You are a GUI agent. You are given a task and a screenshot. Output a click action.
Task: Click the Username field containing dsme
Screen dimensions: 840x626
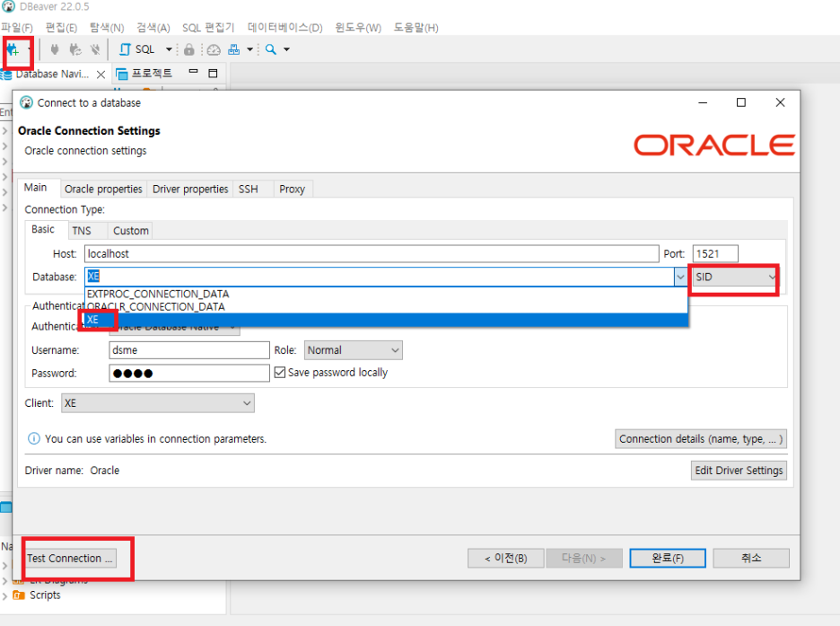pyautogui.click(x=189, y=350)
